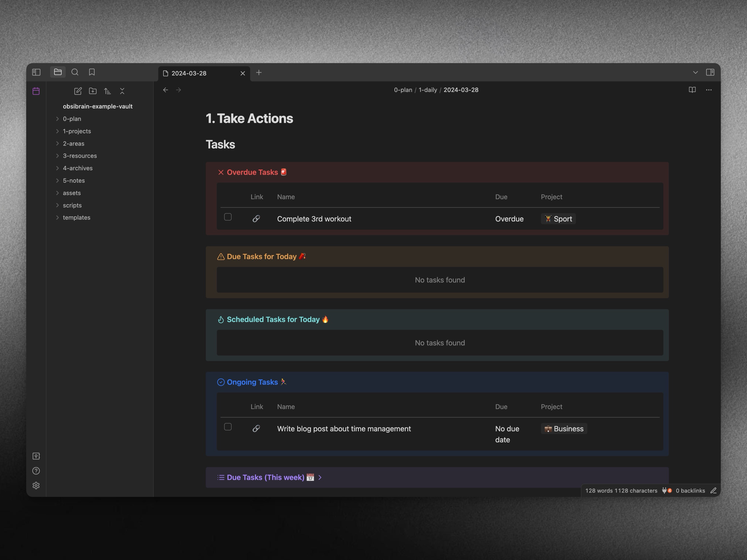This screenshot has width=747, height=560.
Task: Expand Due Tasks (This week) callout
Action: click(x=320, y=477)
